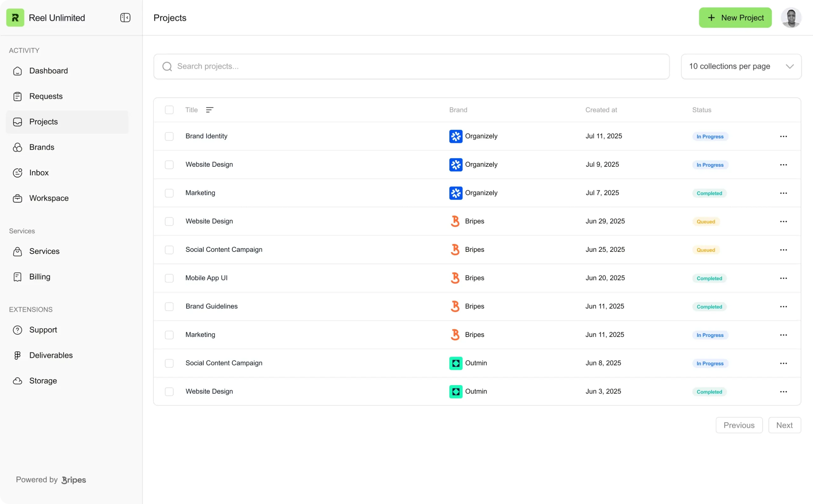Select the Brand Guidelines row checkbox
Screen dimensions: 813x504
[x=169, y=306]
